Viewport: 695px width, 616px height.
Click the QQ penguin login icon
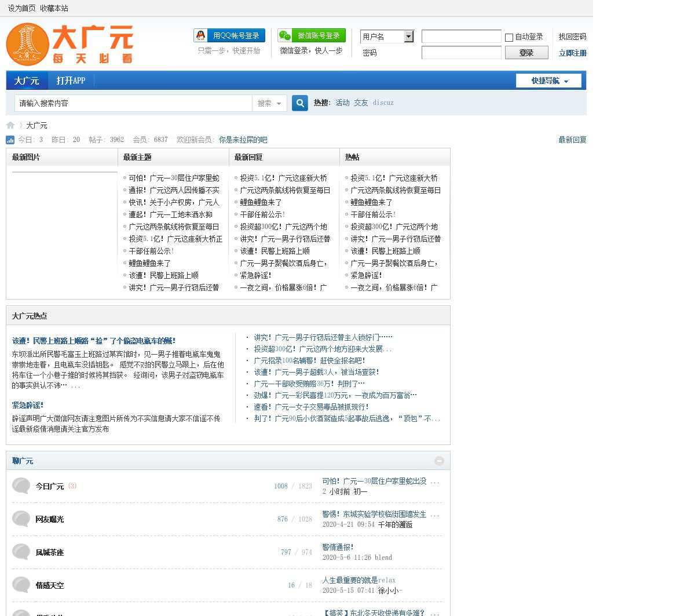(x=200, y=36)
